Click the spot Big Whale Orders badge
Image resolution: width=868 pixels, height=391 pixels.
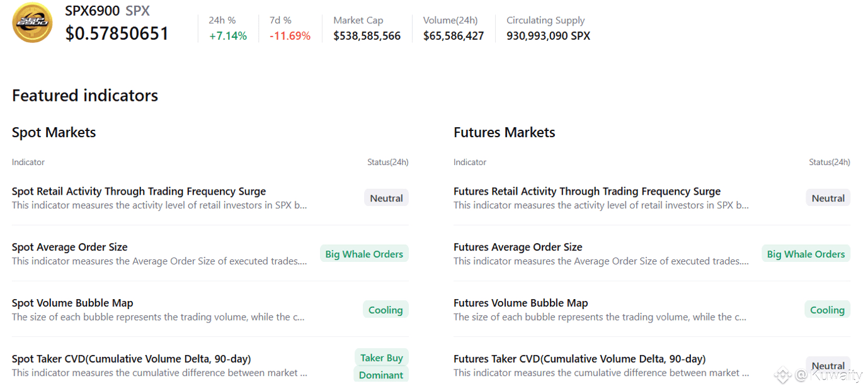(x=364, y=254)
